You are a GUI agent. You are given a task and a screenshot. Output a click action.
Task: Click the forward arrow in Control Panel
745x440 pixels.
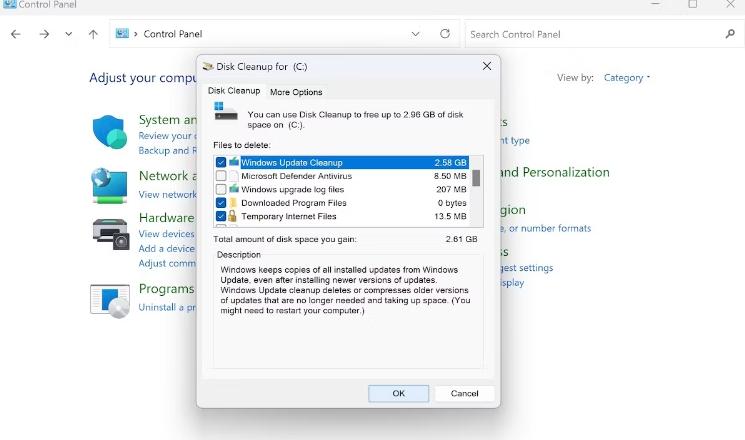(x=44, y=34)
